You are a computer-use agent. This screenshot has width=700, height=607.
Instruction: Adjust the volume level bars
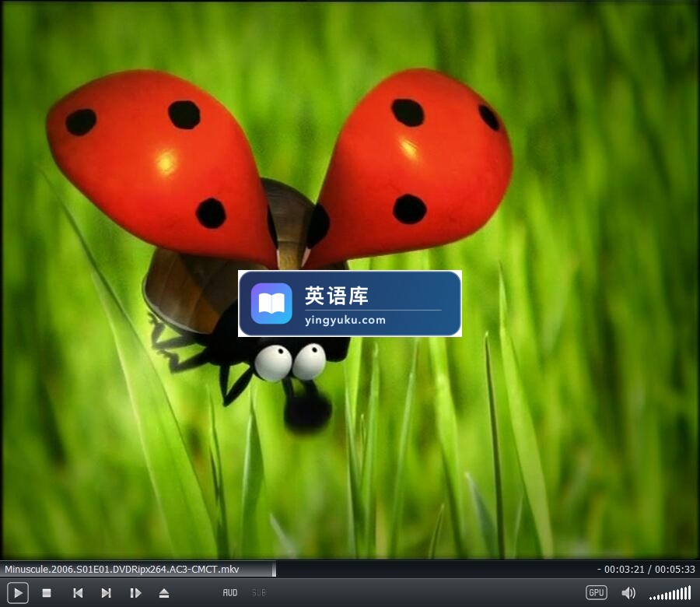pyautogui.click(x=670, y=593)
